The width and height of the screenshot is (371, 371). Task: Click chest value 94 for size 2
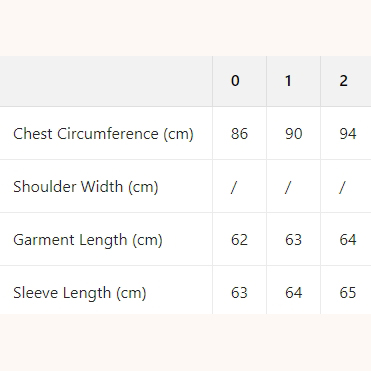tap(348, 134)
